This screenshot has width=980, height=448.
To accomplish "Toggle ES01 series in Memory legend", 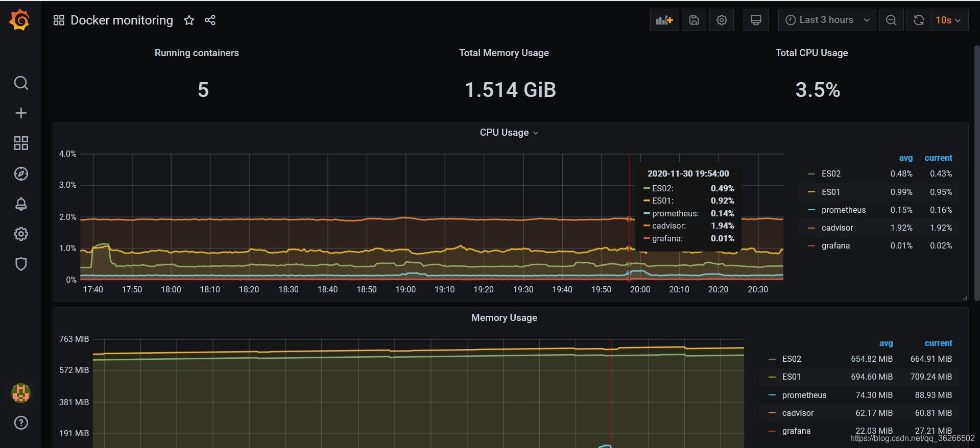I will pyautogui.click(x=791, y=377).
